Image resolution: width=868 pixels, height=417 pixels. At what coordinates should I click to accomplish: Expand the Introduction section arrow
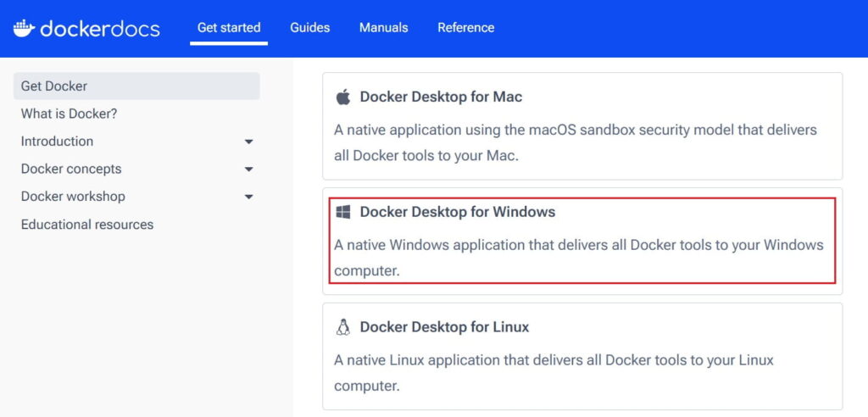point(248,142)
